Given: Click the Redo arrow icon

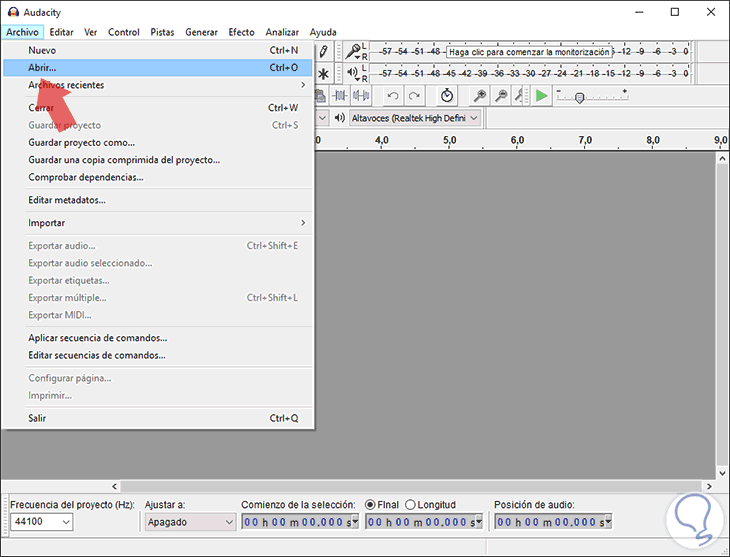Looking at the screenshot, I should point(414,96).
